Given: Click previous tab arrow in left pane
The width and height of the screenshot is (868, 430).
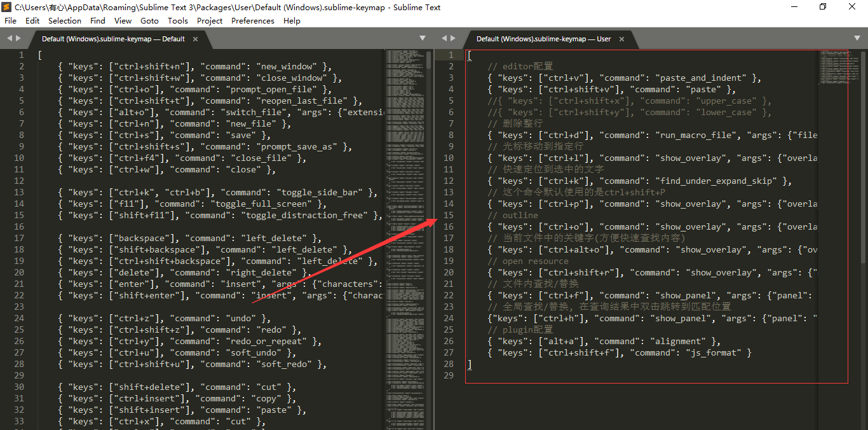Looking at the screenshot, I should [x=10, y=38].
